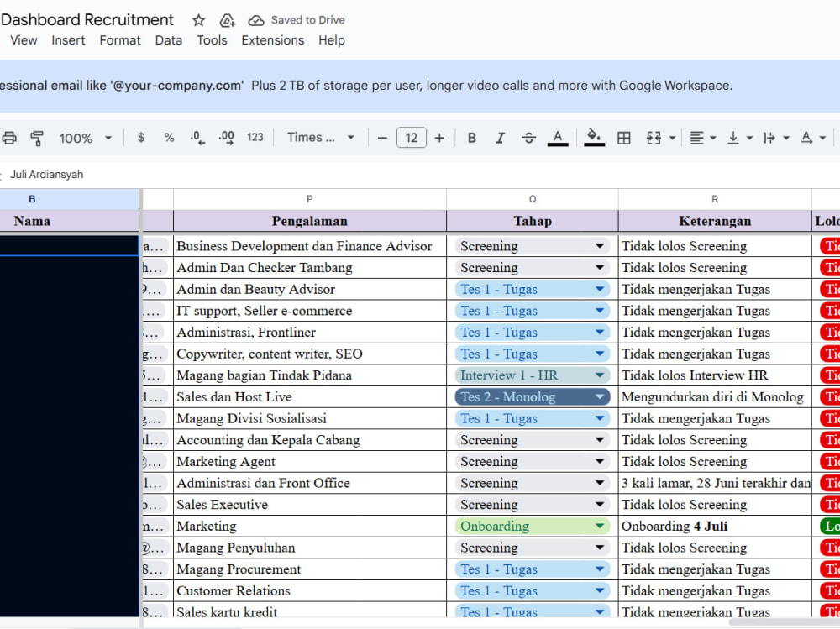
Task: Decrease font size with minus button
Action: click(382, 139)
